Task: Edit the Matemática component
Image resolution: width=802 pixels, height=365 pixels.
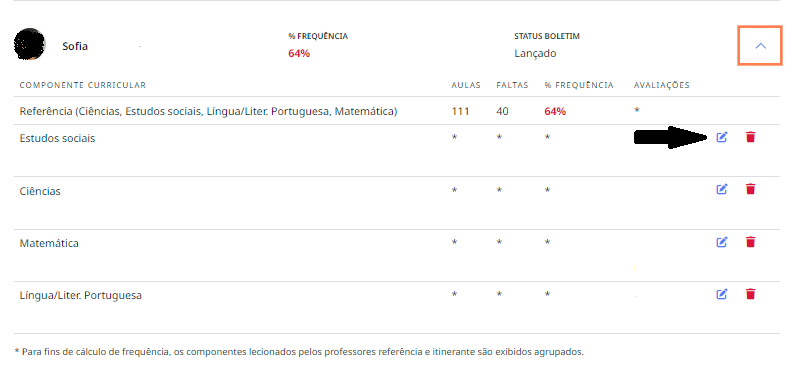Action: pyautogui.click(x=721, y=242)
